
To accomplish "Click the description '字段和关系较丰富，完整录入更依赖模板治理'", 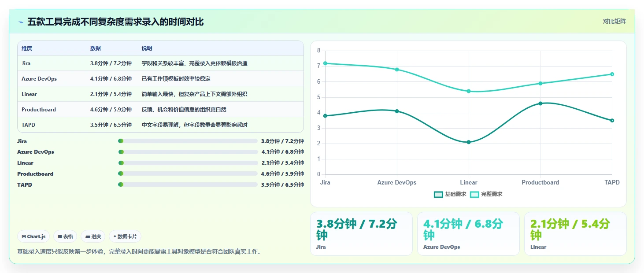I will coord(194,63).
